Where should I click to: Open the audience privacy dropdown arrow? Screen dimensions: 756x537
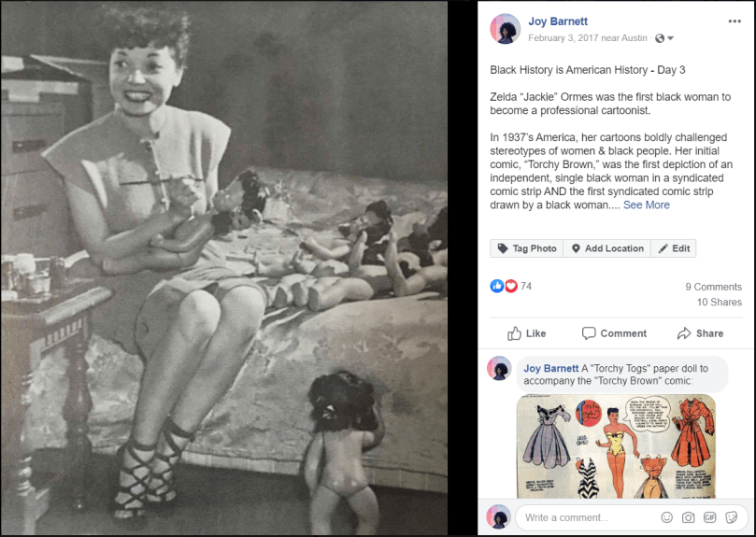(670, 38)
